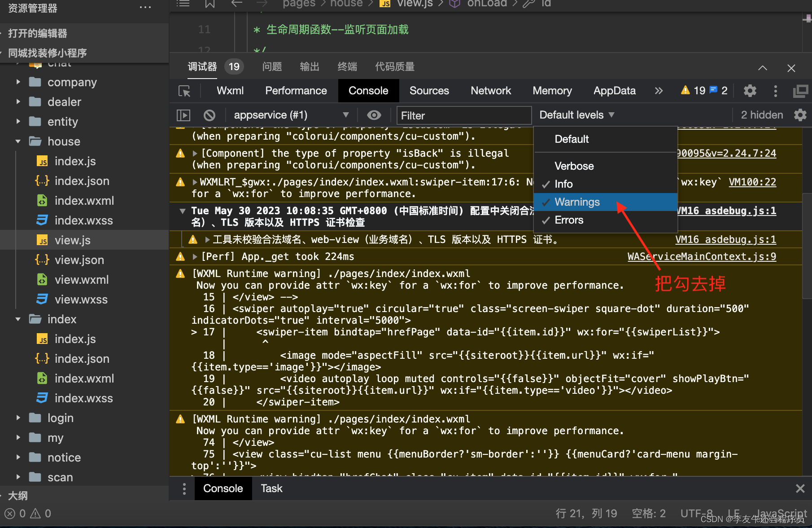Enable the Verbose log level
Viewport: 812px width, 528px height.
(x=605, y=166)
